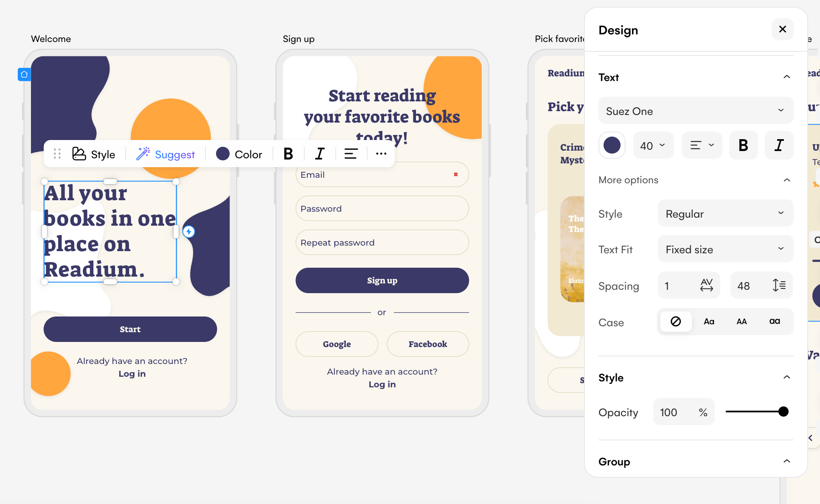Image resolution: width=820 pixels, height=504 pixels.
Task: Click the Suggest AI tool icon
Action: 143,154
